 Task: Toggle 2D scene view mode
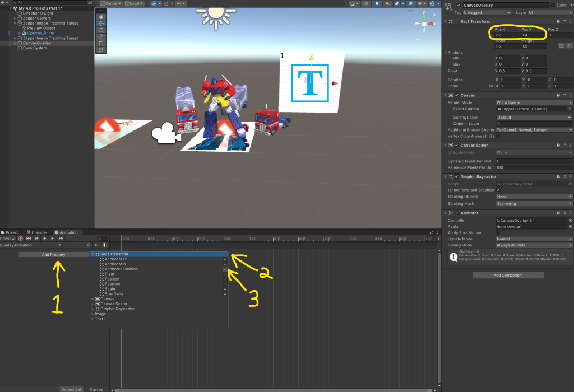(x=366, y=3)
